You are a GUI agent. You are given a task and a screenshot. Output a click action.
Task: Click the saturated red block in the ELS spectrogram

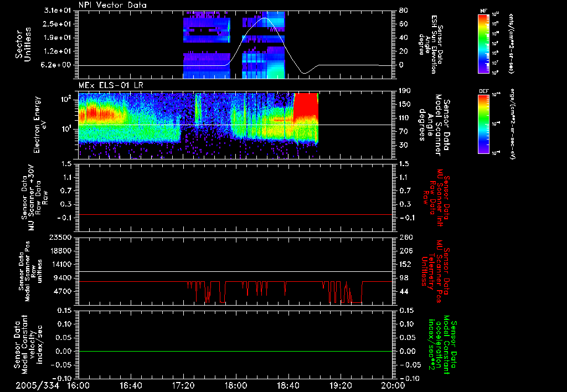tap(306, 106)
